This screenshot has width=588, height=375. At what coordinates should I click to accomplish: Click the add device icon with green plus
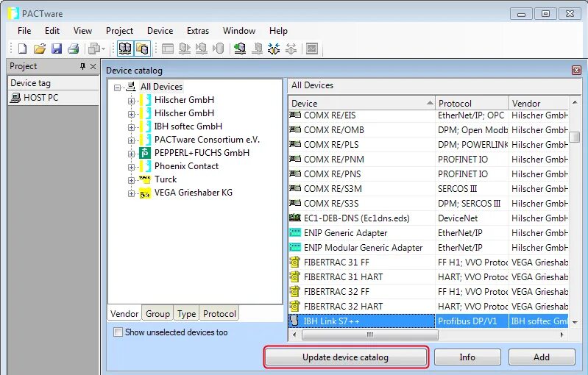click(x=240, y=49)
